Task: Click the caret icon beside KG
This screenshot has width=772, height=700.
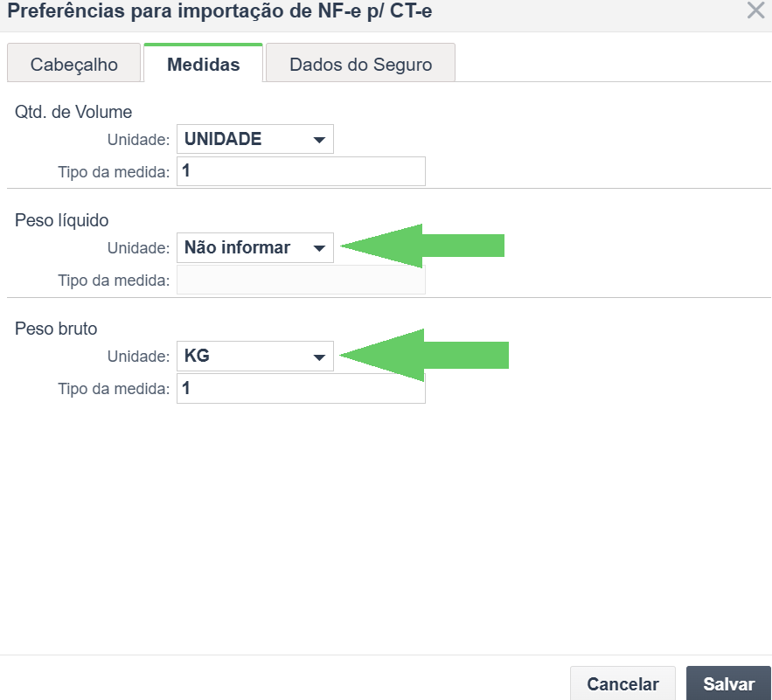Action: point(319,357)
